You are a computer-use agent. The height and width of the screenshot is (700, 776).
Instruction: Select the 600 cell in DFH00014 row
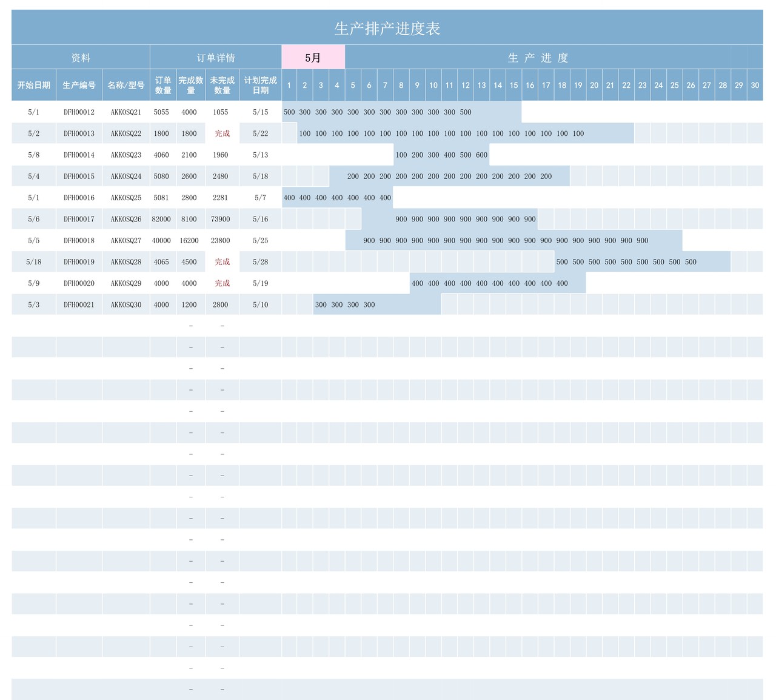point(481,155)
